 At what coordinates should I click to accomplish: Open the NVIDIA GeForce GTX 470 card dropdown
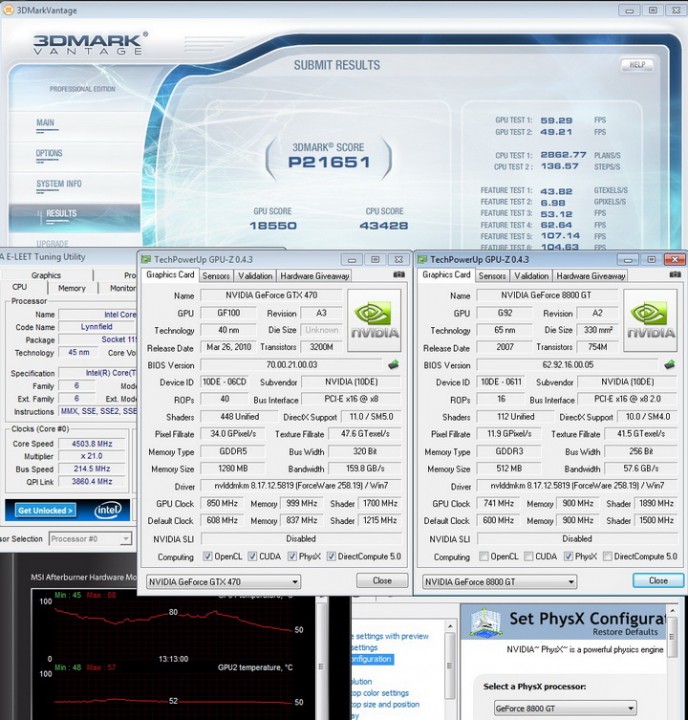(x=223, y=582)
